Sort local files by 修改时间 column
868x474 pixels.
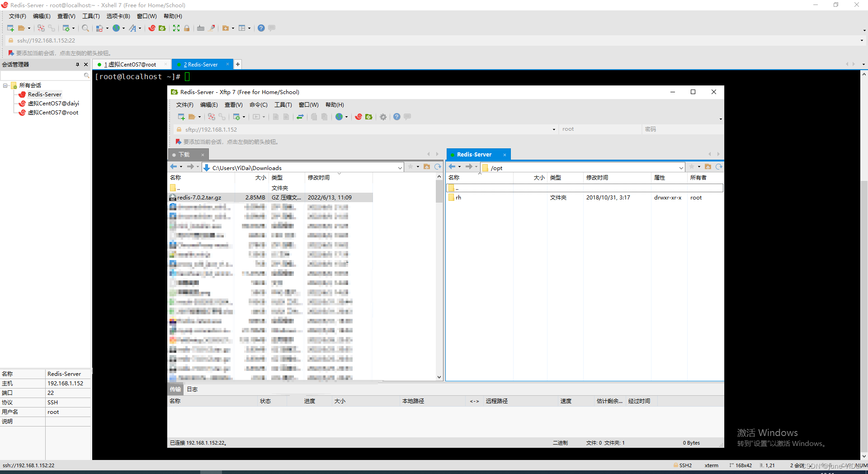coord(318,178)
